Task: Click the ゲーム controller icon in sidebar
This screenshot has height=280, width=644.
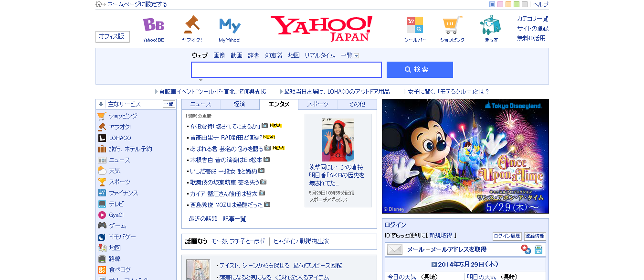Action: tap(102, 226)
